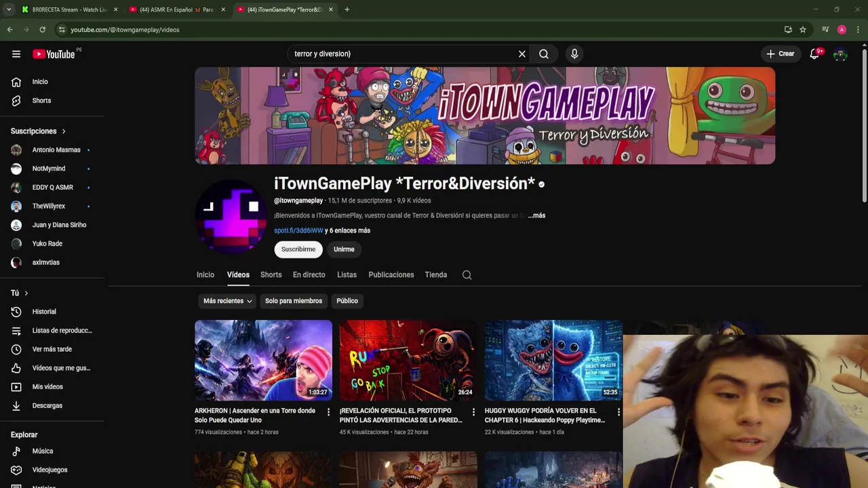Open ARKHERON video title link
The width and height of the screenshot is (868, 488).
[255, 415]
